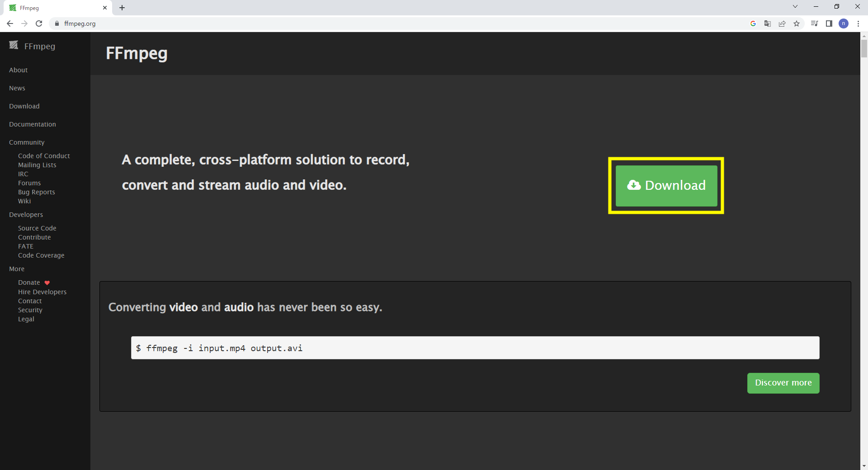Open the tab search chevron dropdown

tap(795, 6)
